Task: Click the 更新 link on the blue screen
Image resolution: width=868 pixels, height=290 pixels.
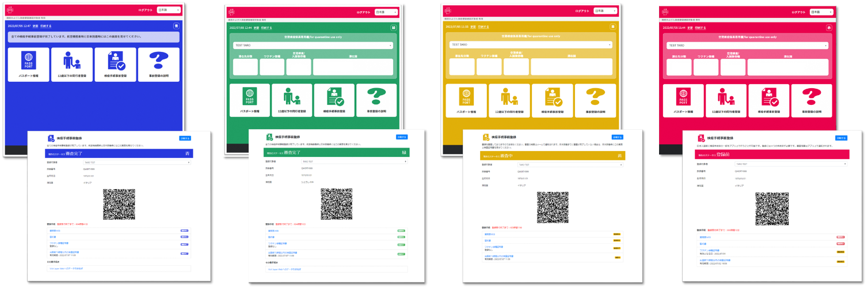Action: click(x=36, y=26)
